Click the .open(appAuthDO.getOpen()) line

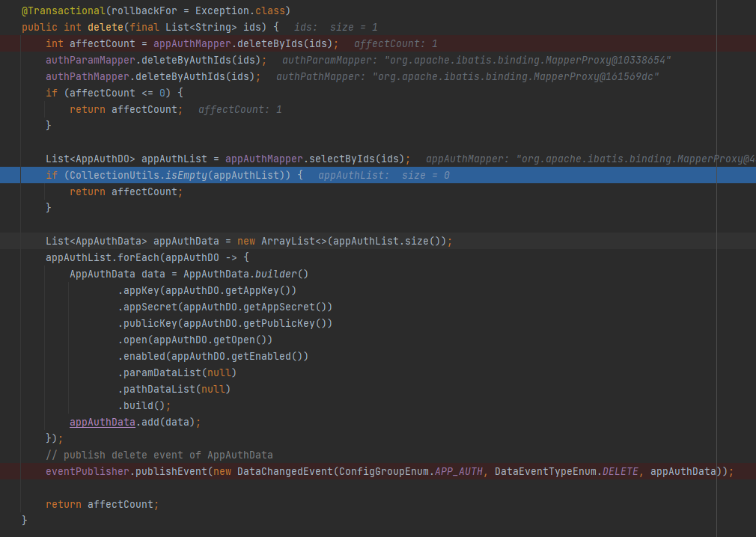195,340
